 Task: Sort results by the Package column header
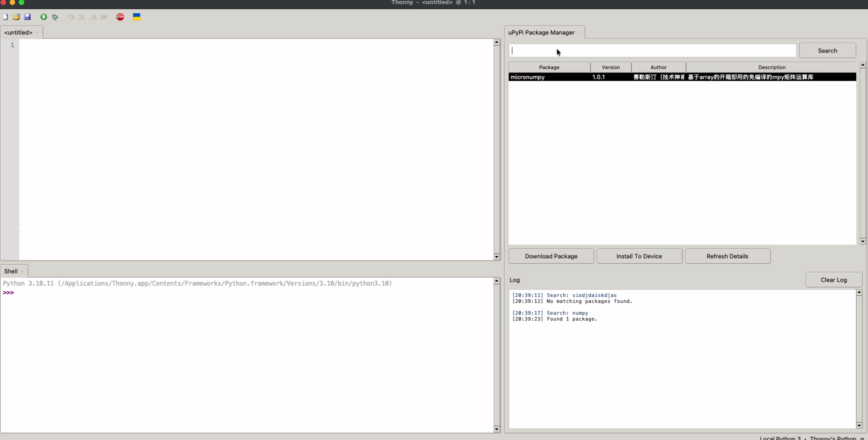tap(549, 67)
